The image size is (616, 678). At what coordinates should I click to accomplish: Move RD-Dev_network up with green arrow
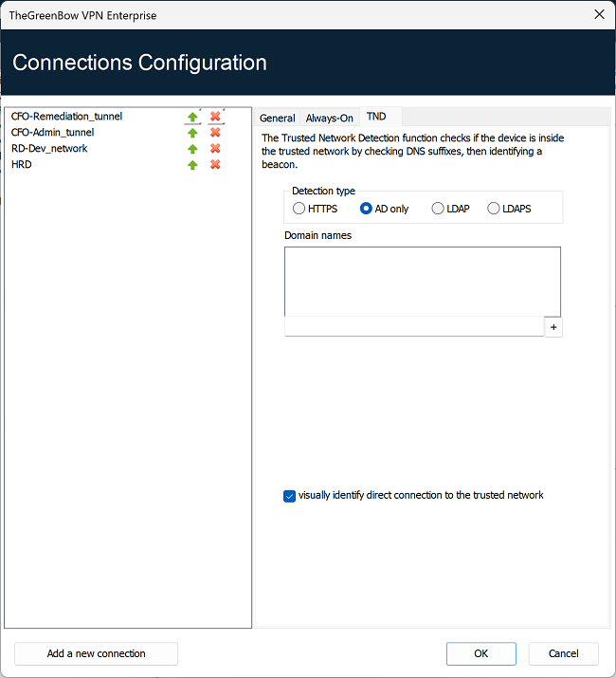coord(192,149)
